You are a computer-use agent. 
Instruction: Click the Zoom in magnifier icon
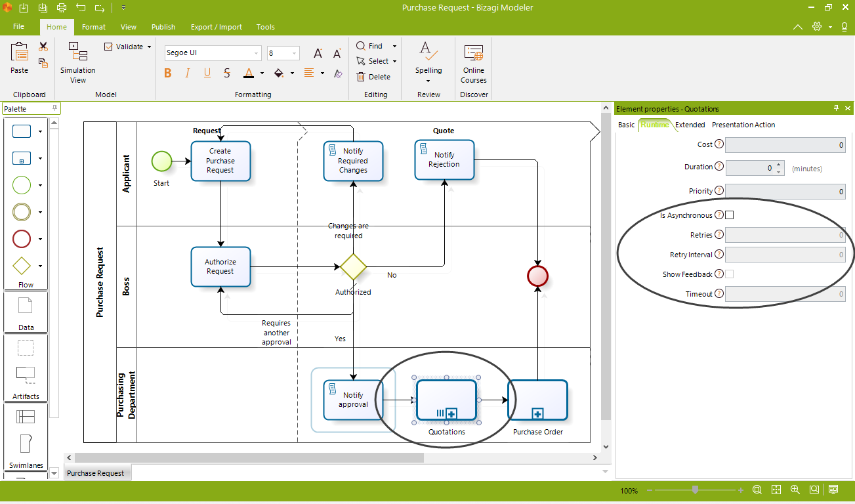click(x=795, y=490)
